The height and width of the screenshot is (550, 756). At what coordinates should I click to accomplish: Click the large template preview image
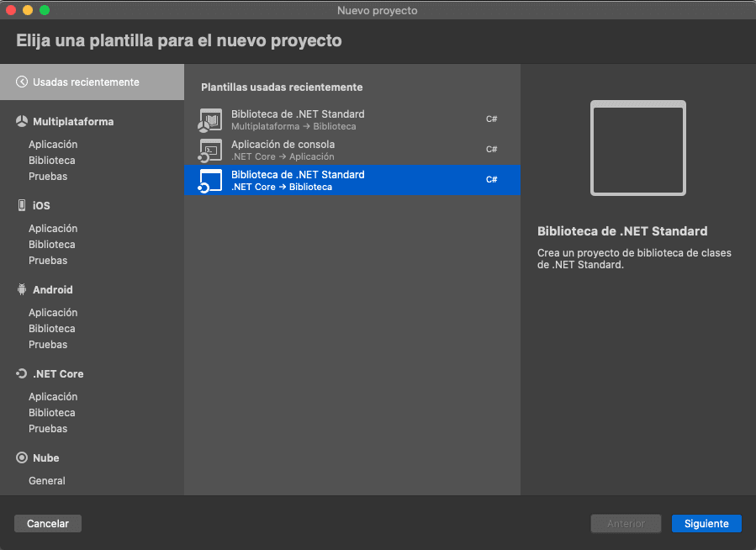637,148
